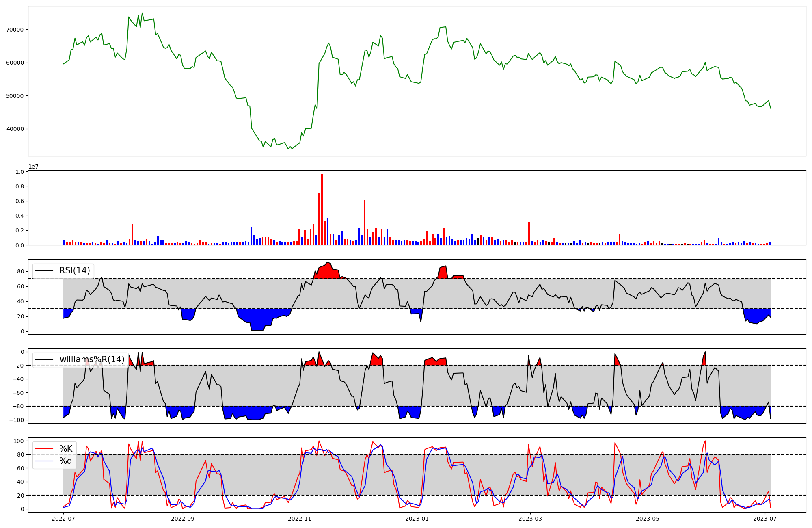Click the 2023-05 x-axis date label
Viewport: 812px width, 528px height.
647,519
